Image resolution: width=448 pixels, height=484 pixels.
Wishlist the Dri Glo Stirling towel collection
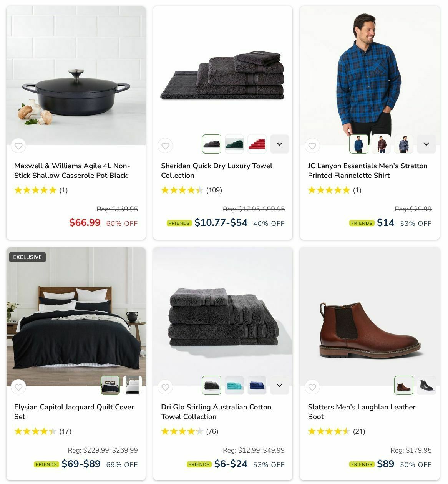165,387
